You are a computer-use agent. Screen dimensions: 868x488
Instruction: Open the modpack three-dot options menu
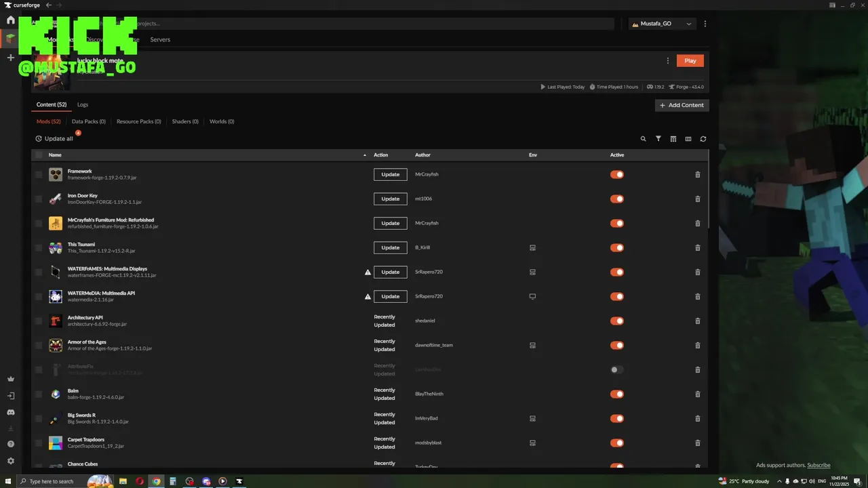coord(668,61)
